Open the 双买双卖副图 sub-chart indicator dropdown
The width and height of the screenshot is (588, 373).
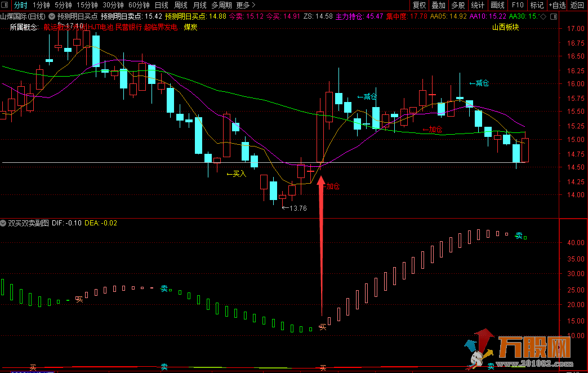3,223
